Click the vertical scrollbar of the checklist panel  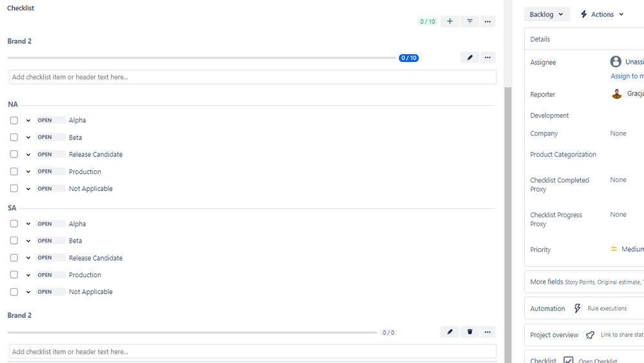coord(508,224)
